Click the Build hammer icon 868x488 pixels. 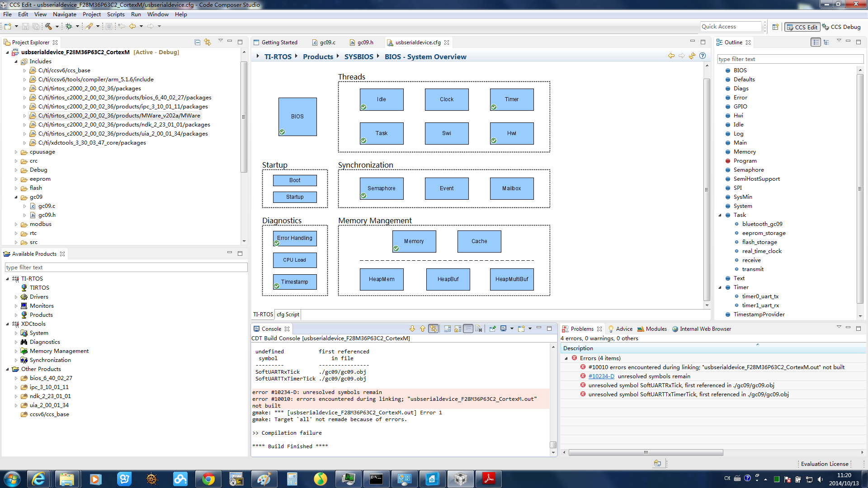point(48,26)
